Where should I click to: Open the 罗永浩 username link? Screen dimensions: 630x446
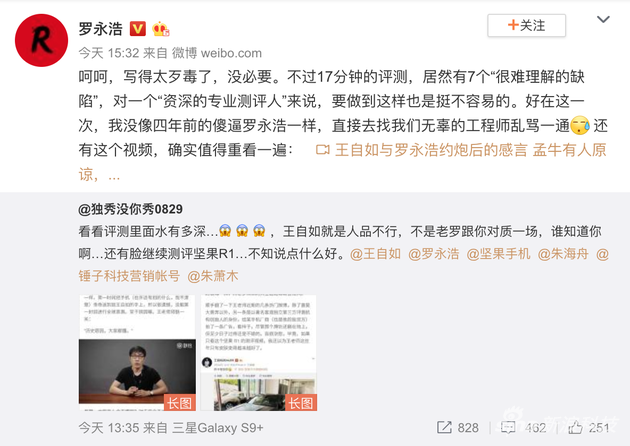[100, 29]
